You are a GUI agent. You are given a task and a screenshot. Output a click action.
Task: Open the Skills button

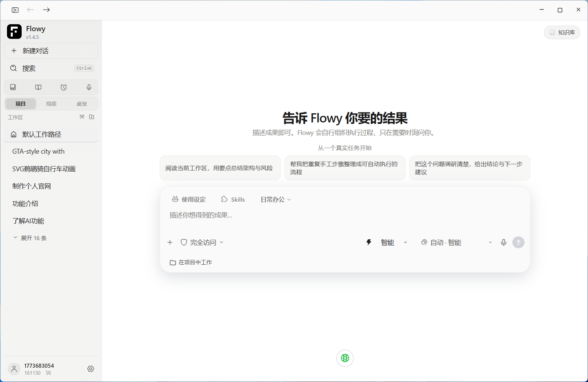(x=233, y=199)
